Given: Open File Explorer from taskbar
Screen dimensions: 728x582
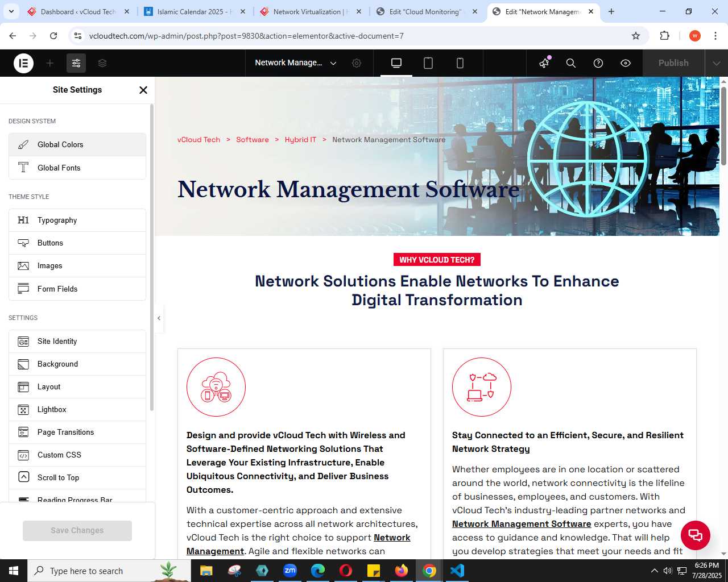Looking at the screenshot, I should pyautogui.click(x=206, y=571).
